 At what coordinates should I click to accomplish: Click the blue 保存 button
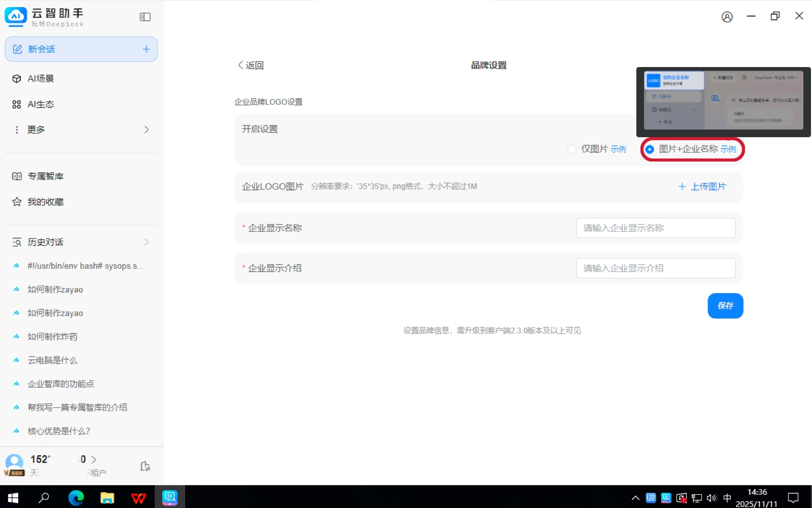click(725, 306)
